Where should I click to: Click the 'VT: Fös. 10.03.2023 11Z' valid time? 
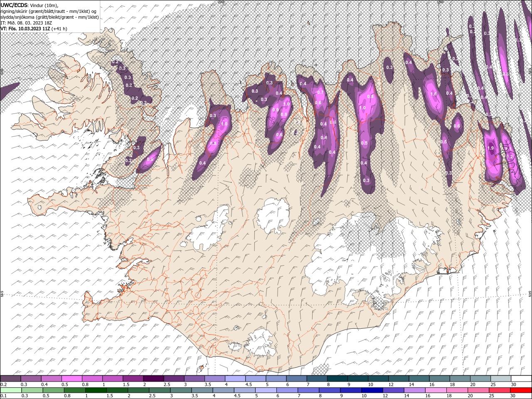tap(25, 29)
